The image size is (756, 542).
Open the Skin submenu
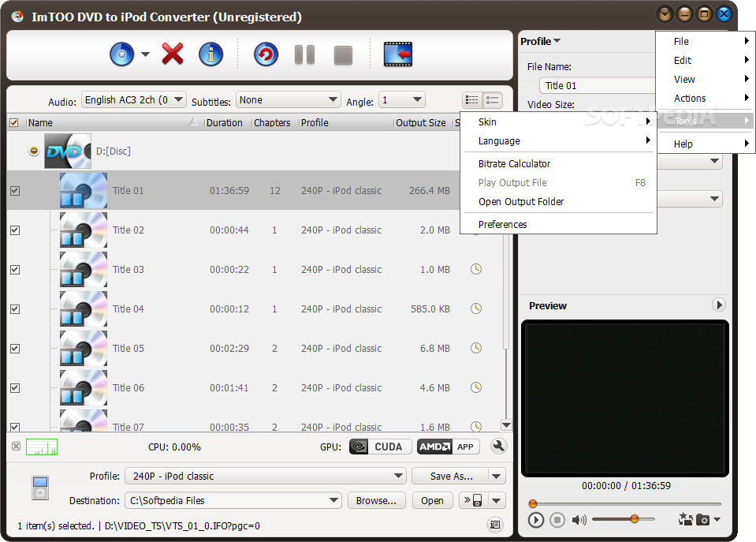click(x=558, y=122)
